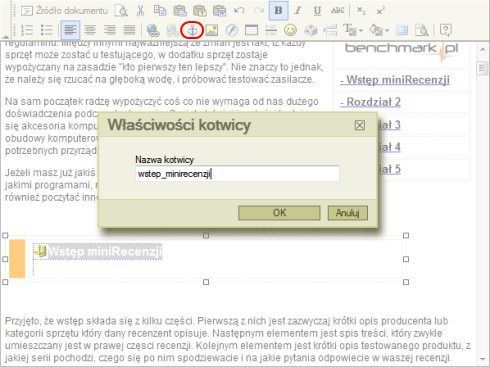Viewport: 490px width, 367px height.
Task: Toggle subscript formatting
Action: (361, 11)
